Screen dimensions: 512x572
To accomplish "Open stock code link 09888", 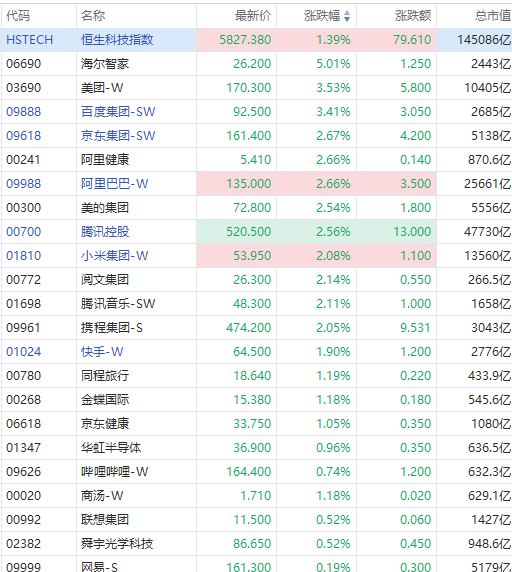I will coord(24,112).
